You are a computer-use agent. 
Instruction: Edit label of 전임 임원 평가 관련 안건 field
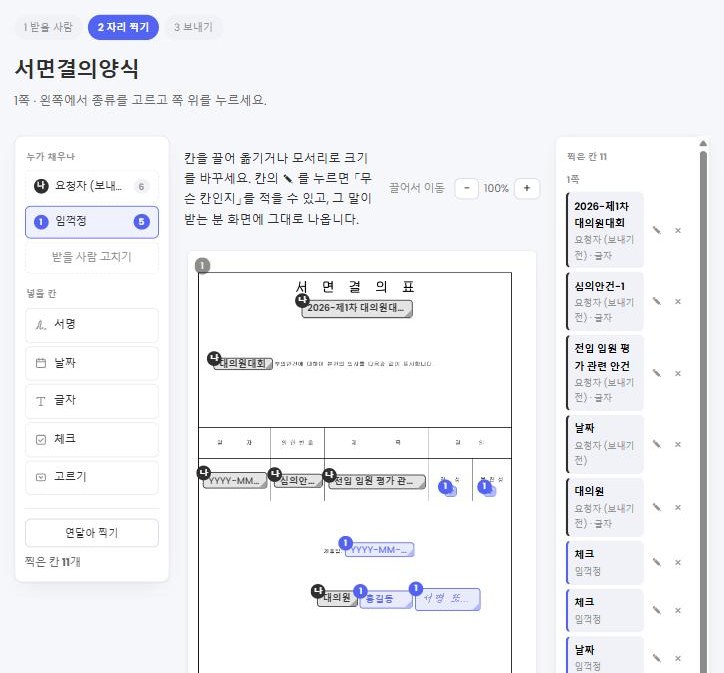[657, 373]
